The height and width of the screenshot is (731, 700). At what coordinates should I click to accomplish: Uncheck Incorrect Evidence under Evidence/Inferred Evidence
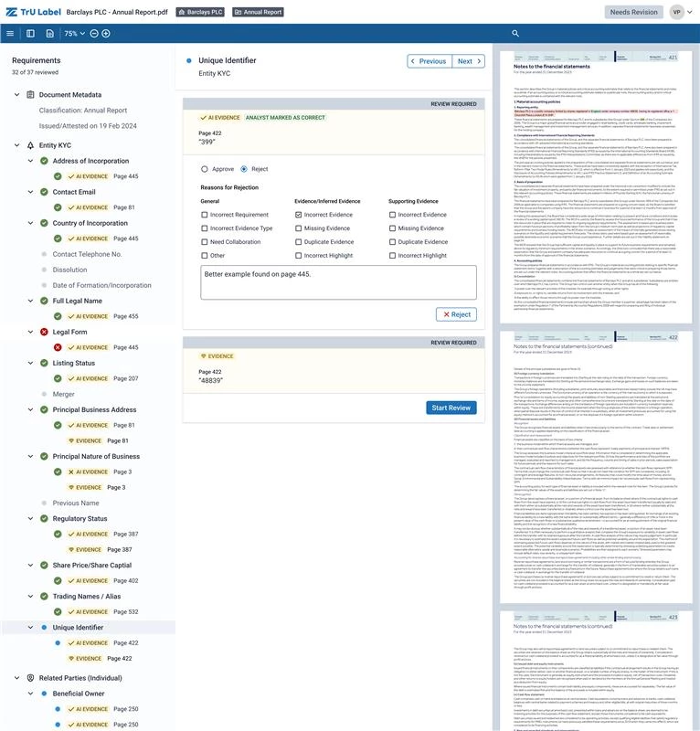pyautogui.click(x=299, y=215)
